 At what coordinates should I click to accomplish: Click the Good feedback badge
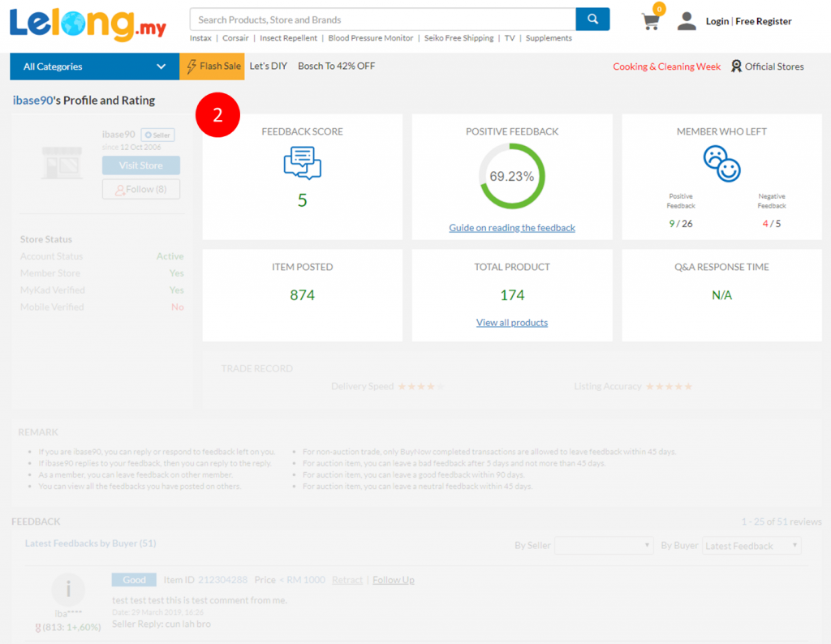pyautogui.click(x=134, y=580)
